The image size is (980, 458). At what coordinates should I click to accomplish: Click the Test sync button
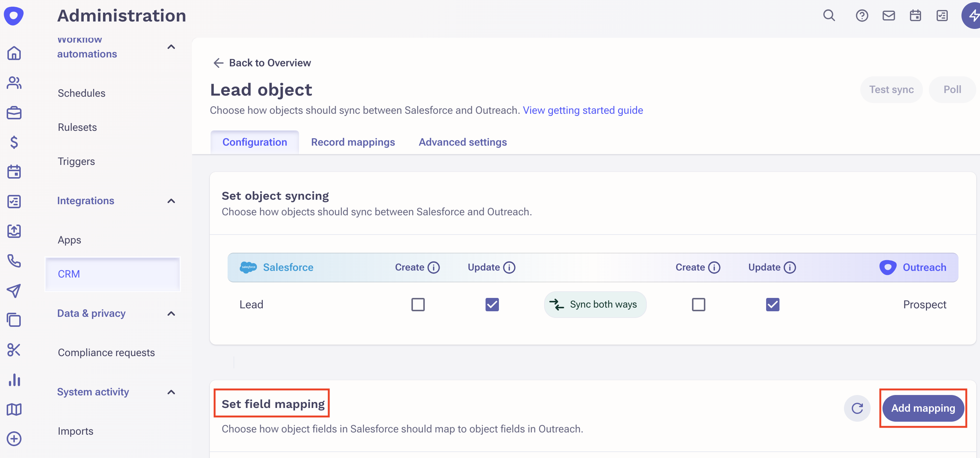click(891, 89)
